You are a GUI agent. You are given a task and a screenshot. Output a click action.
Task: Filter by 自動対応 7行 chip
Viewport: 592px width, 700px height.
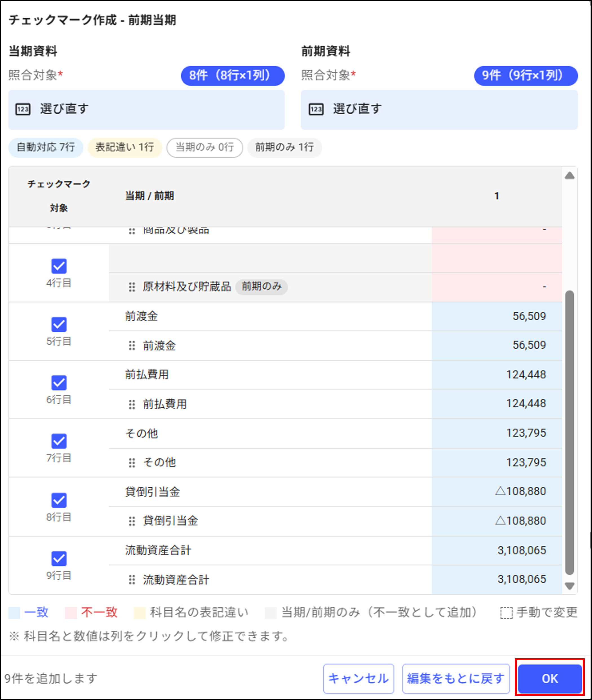click(46, 147)
